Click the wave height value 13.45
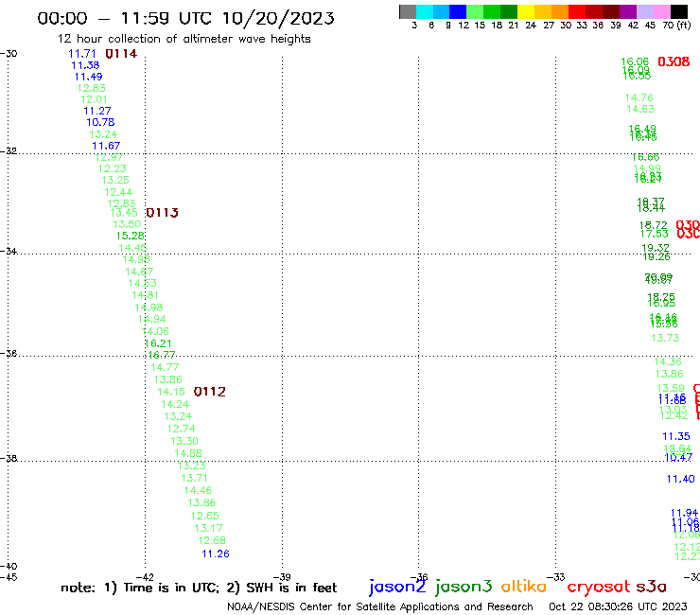Screen dimensions: 700x615 pos(124,213)
